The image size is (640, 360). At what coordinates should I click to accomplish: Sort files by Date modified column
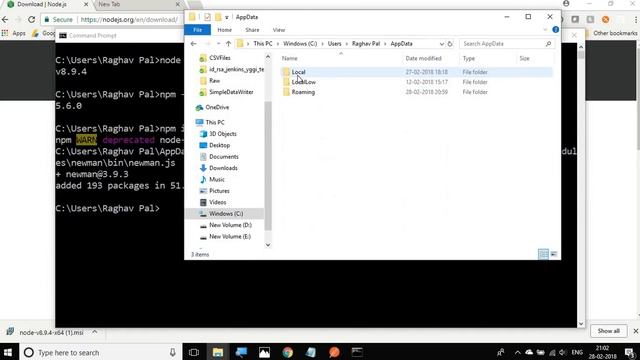click(x=423, y=59)
